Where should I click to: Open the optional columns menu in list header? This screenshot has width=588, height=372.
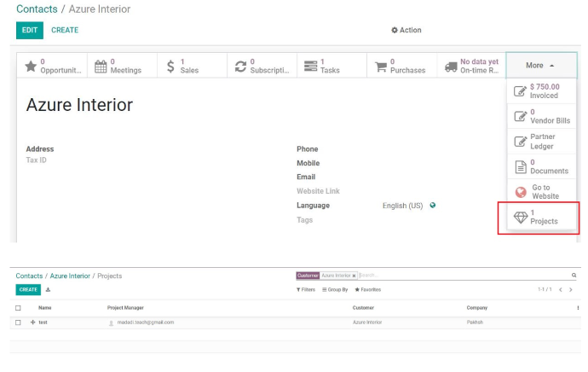point(578,308)
